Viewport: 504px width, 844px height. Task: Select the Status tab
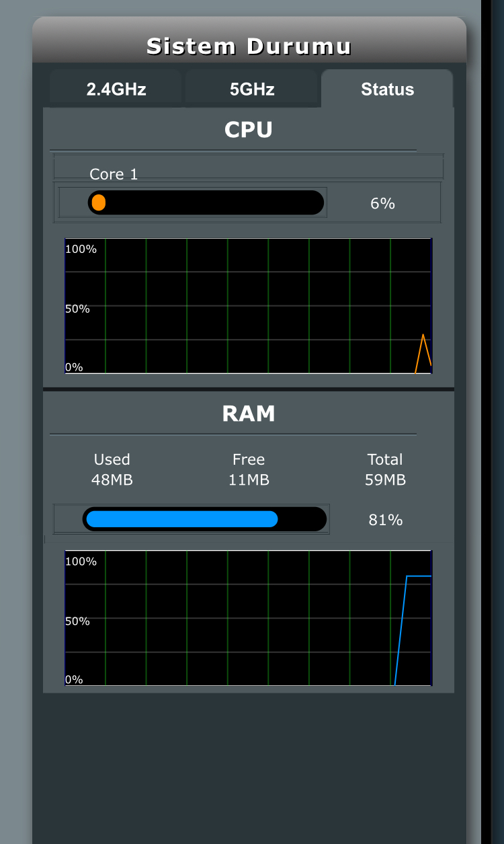tap(387, 89)
